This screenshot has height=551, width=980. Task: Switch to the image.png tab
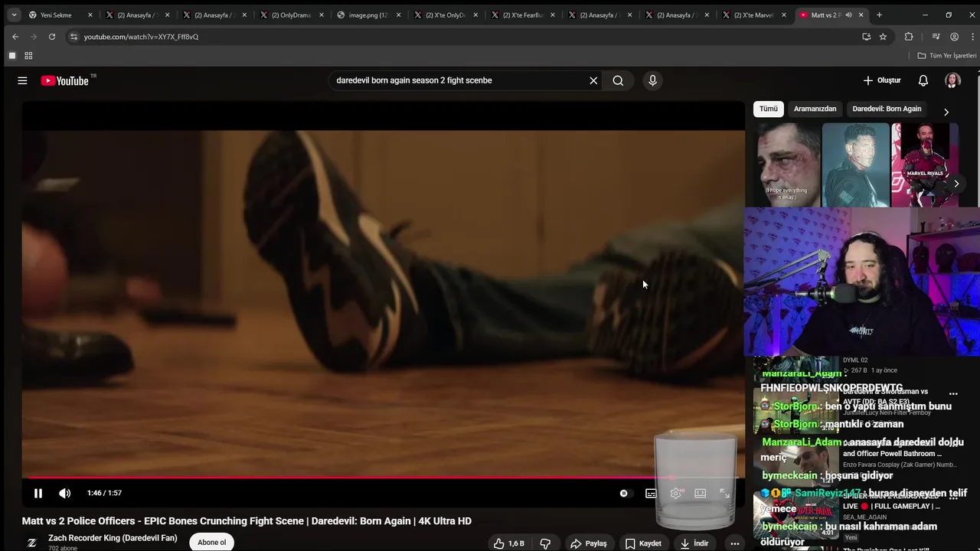(368, 15)
